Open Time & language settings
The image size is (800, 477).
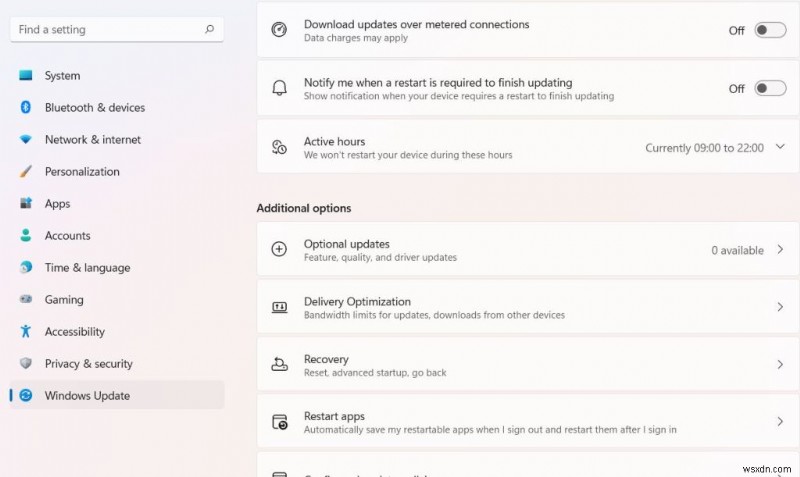point(117,267)
